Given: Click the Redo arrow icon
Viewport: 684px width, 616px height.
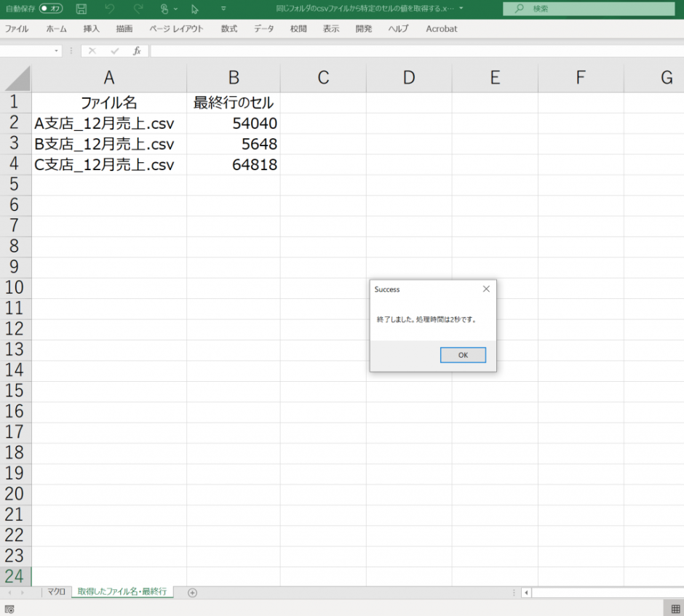Looking at the screenshot, I should click(x=138, y=9).
